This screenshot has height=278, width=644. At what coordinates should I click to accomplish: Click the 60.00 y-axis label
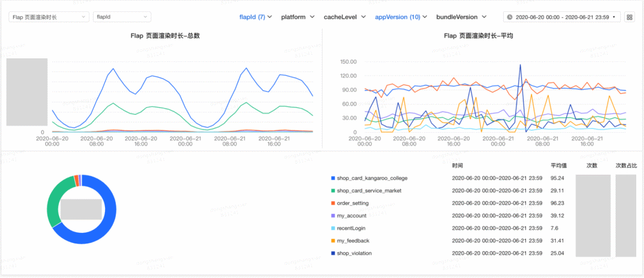[x=350, y=104]
